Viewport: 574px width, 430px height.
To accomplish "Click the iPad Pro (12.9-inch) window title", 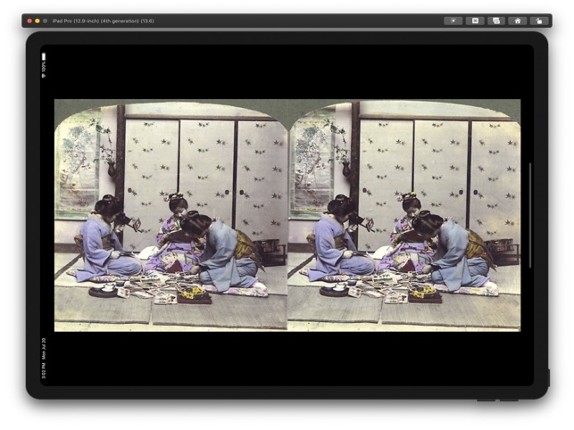I will coord(103,21).
